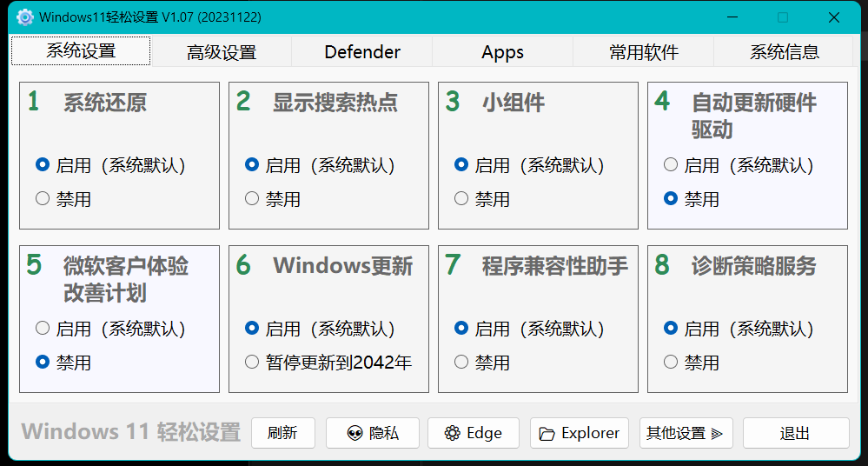
Task: Click the 系统还原 group title
Action: coord(105,103)
